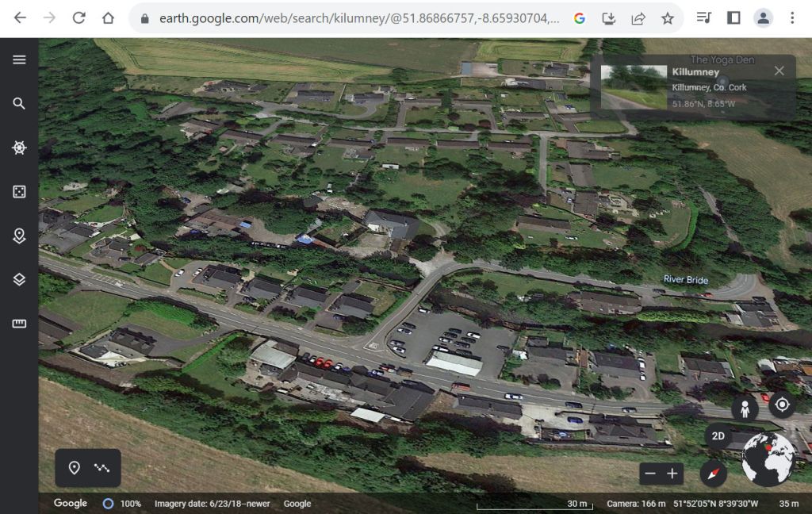Click the browser address bar URL
Image resolution: width=812 pixels, height=514 pixels.
tap(357, 17)
